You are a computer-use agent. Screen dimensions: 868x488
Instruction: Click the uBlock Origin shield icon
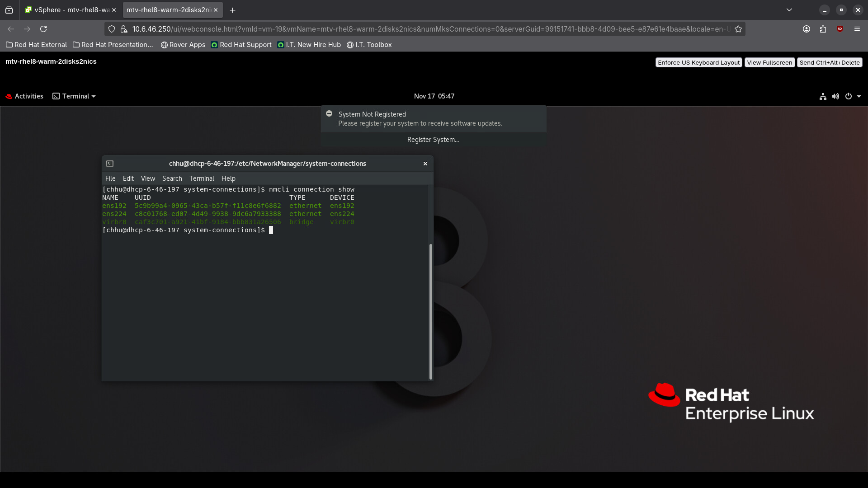pyautogui.click(x=840, y=29)
